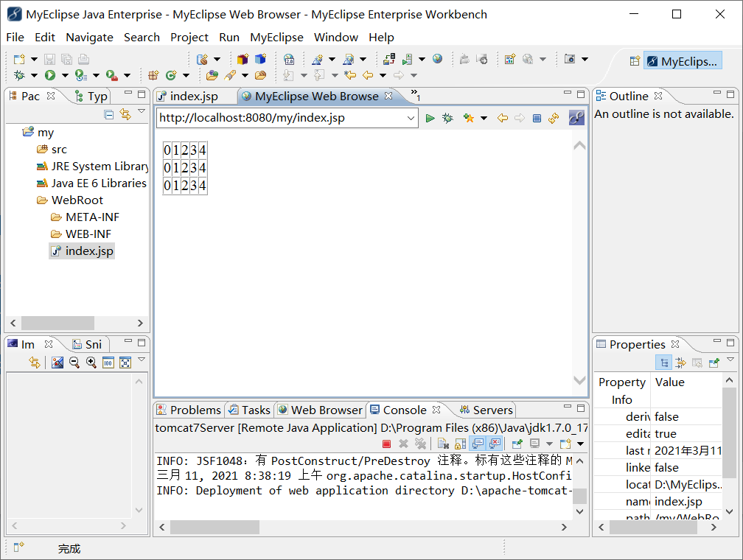Clear the Console output
The image size is (743, 560).
[443, 444]
